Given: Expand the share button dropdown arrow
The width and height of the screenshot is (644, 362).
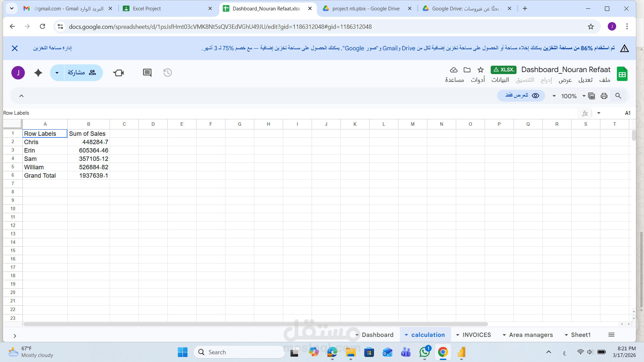Looking at the screenshot, I should [x=57, y=73].
